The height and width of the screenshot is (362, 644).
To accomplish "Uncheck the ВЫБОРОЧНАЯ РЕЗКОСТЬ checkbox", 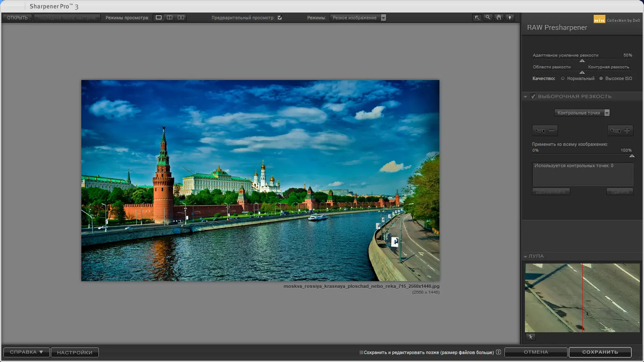I will 533,96.
